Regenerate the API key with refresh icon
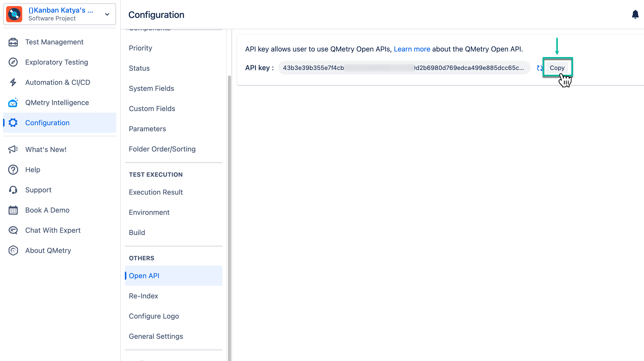The image size is (644, 361). 540,68
